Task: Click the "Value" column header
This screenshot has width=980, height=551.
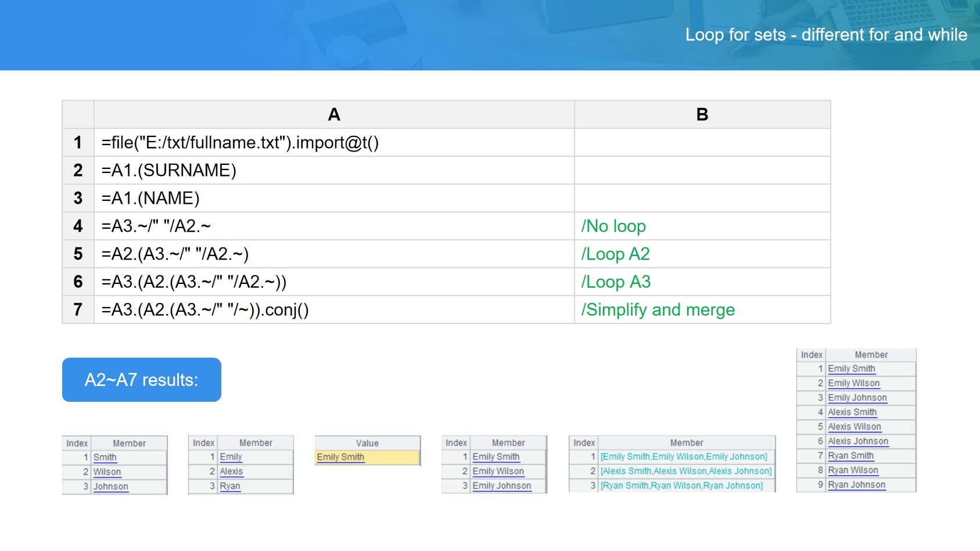Action: click(367, 443)
